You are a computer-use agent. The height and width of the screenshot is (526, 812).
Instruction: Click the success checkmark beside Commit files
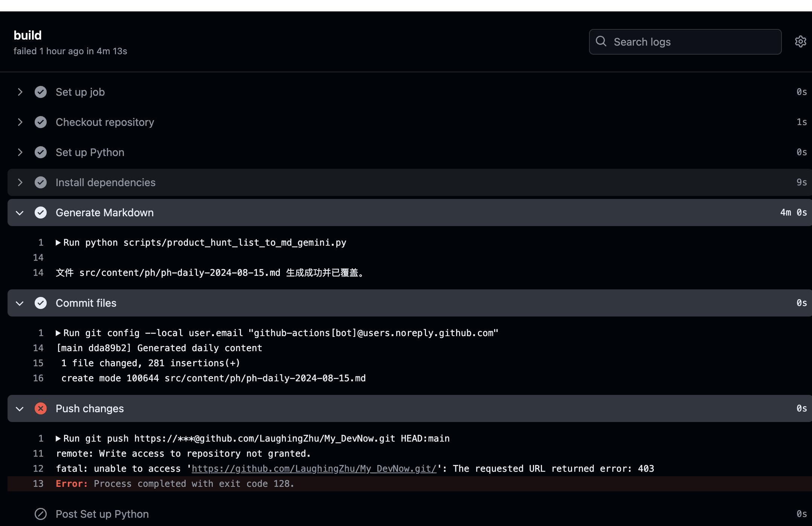pyautogui.click(x=41, y=303)
